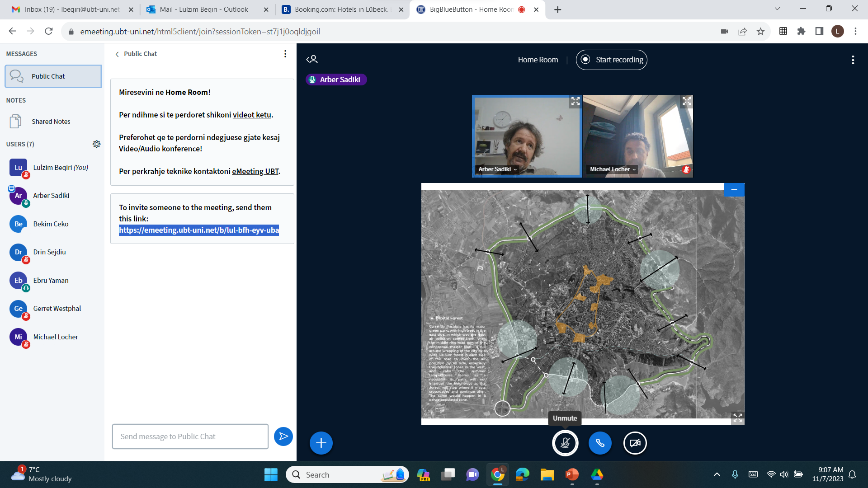Click the videot ketu link
868x488 pixels.
tap(252, 115)
